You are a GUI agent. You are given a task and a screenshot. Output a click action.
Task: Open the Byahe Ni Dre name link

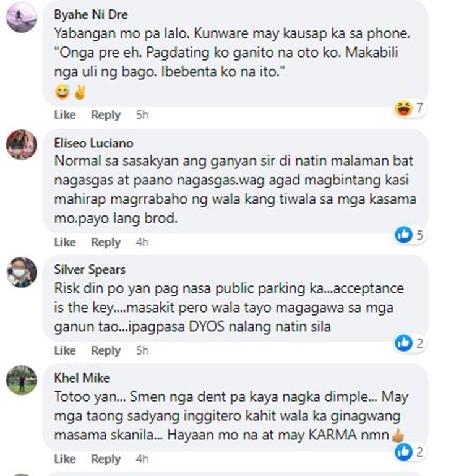click(x=91, y=15)
